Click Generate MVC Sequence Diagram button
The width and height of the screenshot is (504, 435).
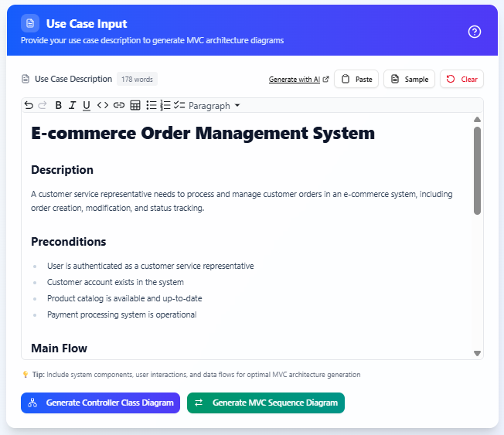click(x=266, y=403)
